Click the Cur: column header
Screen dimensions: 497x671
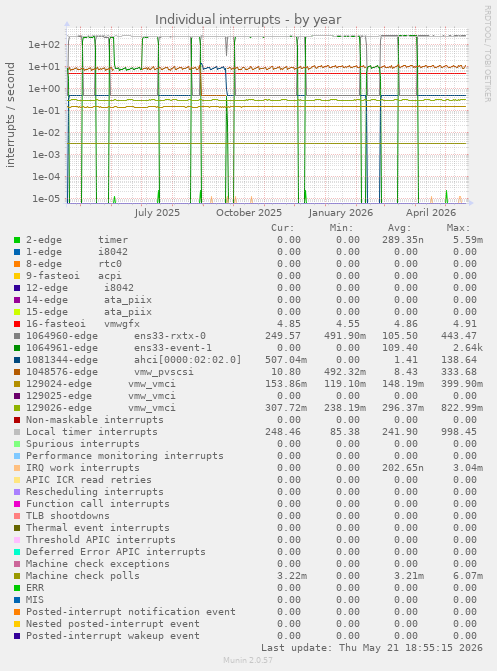pos(283,228)
